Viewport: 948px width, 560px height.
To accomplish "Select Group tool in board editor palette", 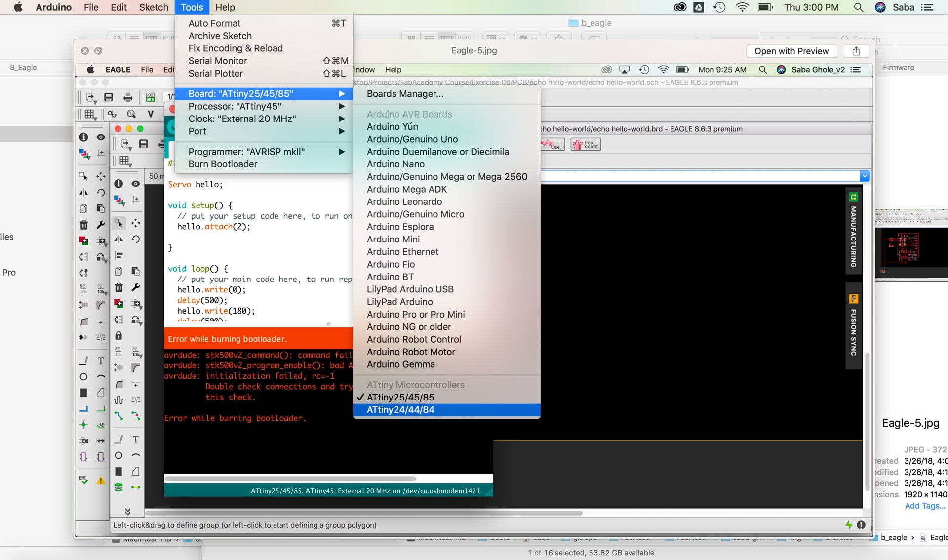I will (x=118, y=223).
